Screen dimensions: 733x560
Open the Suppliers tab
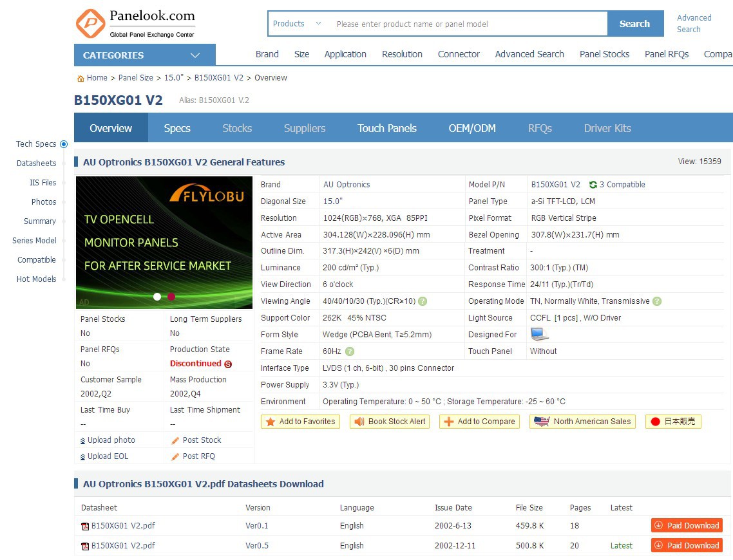(305, 128)
